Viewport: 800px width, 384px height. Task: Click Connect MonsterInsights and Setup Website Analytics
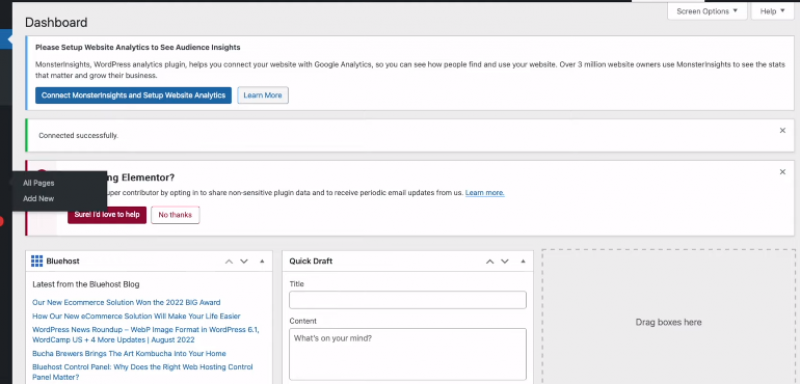coord(133,95)
